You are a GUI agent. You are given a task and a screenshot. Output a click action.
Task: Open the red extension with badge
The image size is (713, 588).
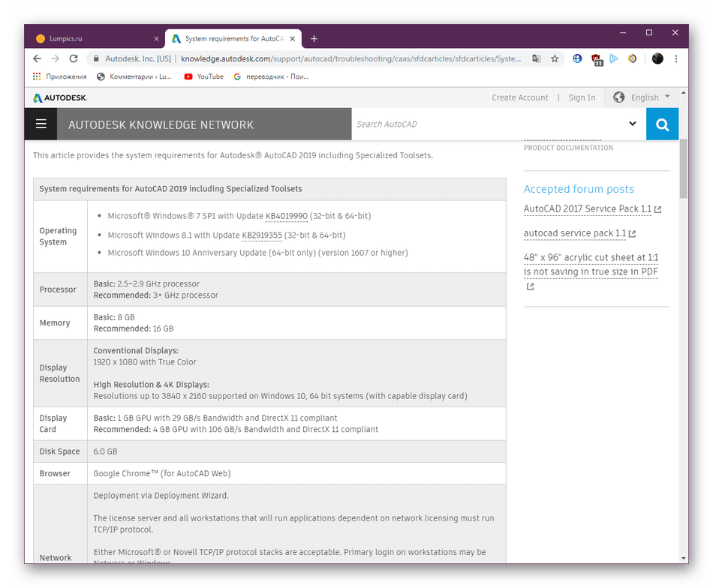(x=596, y=59)
